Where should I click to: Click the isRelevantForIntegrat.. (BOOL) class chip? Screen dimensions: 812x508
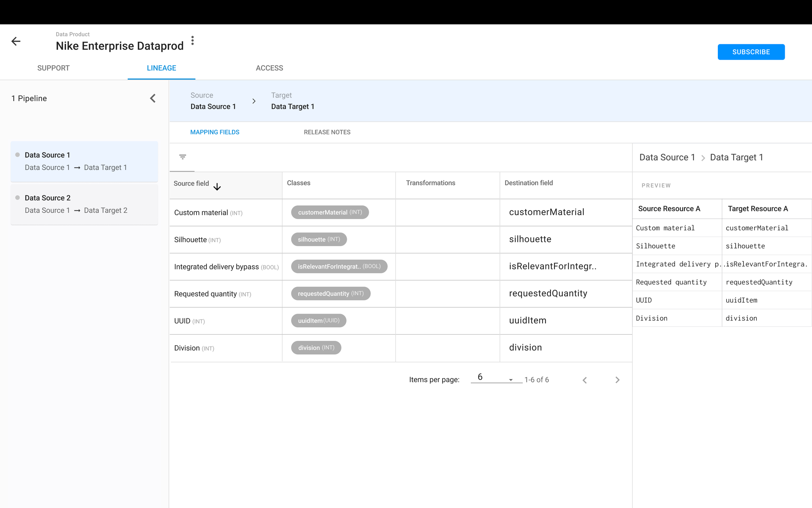coord(339,267)
